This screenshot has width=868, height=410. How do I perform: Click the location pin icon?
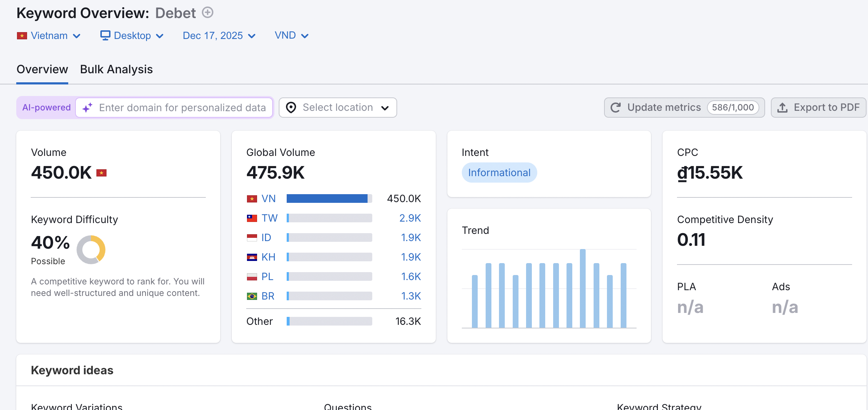[x=291, y=108]
